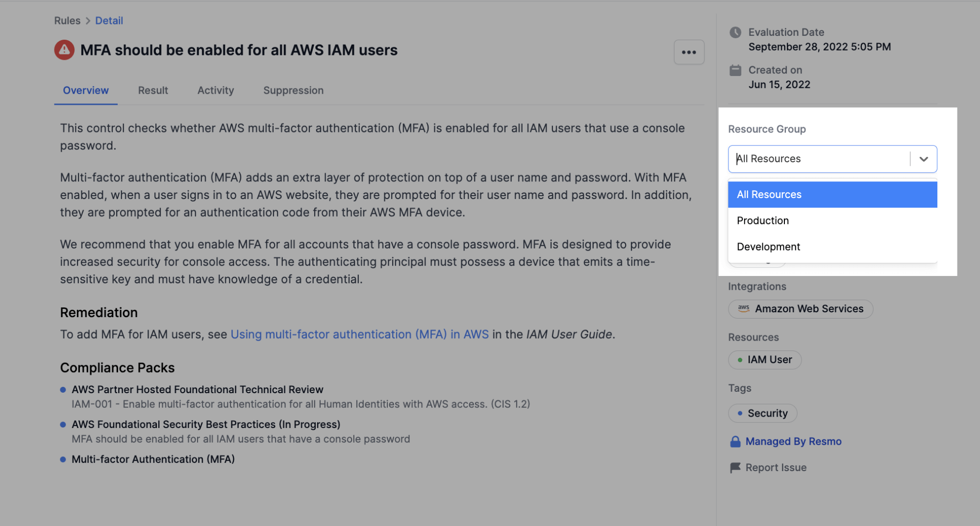Click the green dot on IAM User

(x=740, y=360)
